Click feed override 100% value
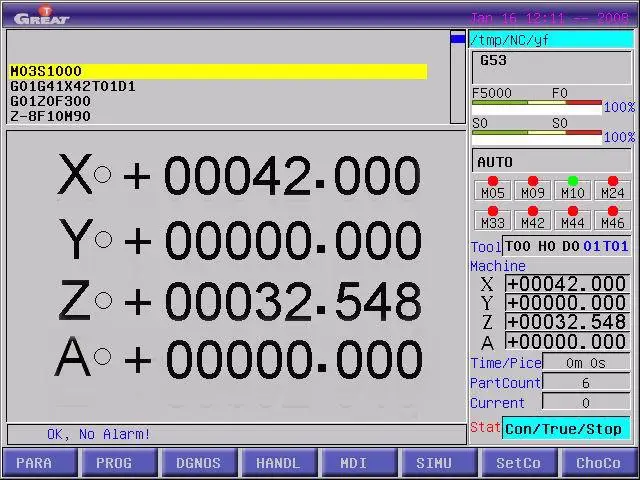 pos(619,107)
